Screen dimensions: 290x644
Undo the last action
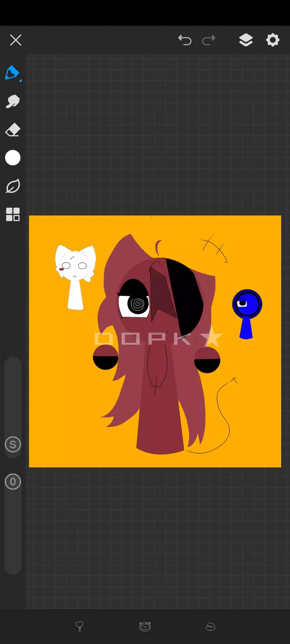[x=185, y=40]
